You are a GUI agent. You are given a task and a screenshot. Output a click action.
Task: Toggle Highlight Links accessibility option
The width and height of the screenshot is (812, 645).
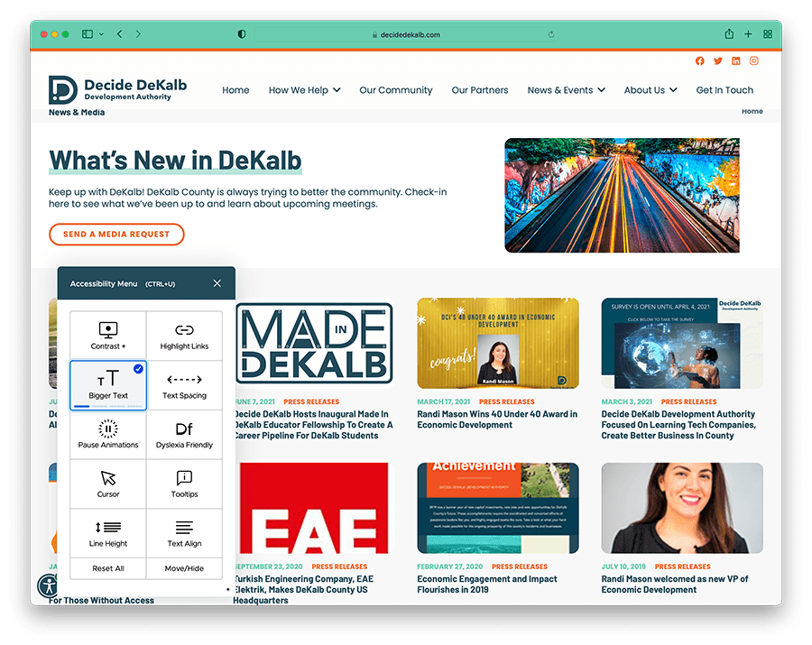pos(184,336)
